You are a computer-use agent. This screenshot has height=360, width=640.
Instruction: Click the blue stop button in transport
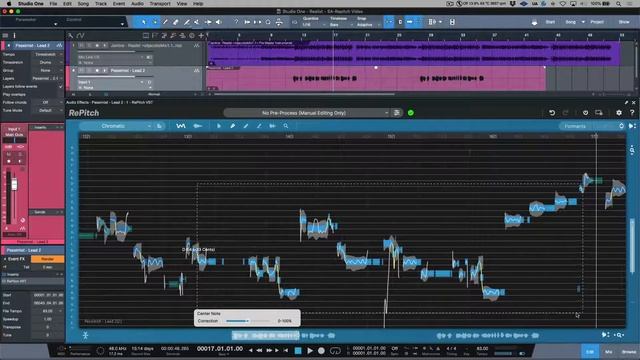(298, 350)
